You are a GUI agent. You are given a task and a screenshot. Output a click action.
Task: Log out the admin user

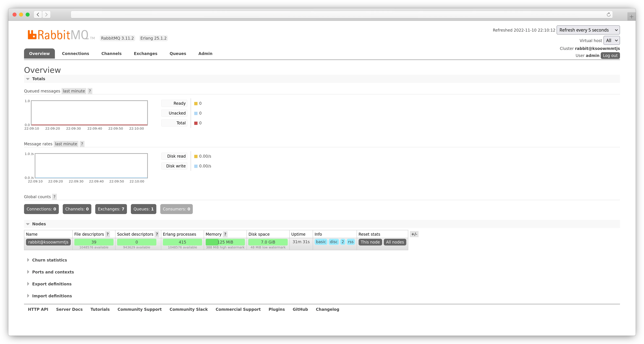pyautogui.click(x=610, y=55)
